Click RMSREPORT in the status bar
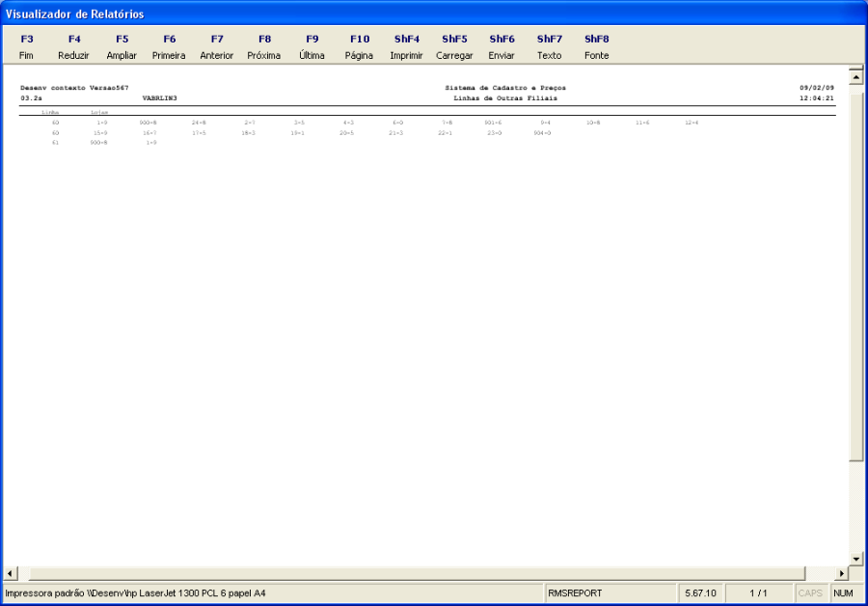Image resolution: width=868 pixels, height=606 pixels. click(x=575, y=593)
